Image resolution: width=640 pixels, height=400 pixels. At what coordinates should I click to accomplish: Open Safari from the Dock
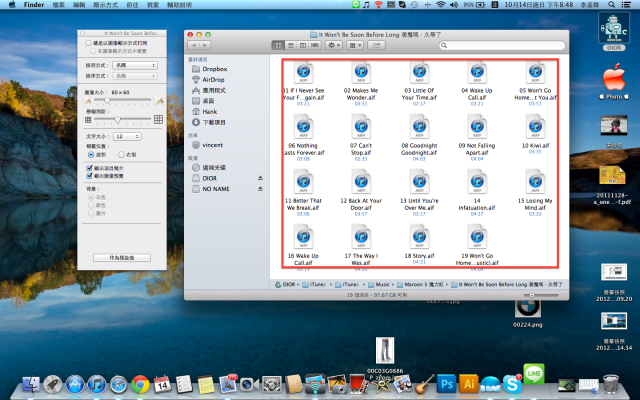point(118,384)
